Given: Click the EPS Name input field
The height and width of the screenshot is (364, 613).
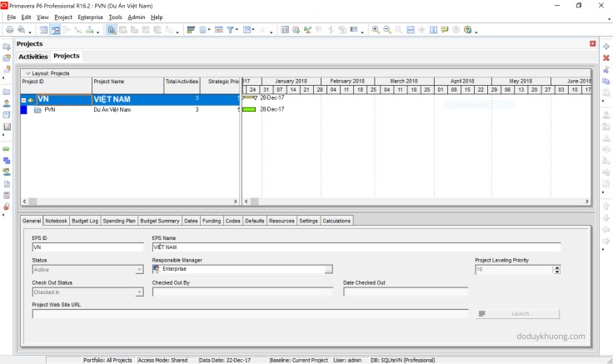Looking at the screenshot, I should coord(356,247).
